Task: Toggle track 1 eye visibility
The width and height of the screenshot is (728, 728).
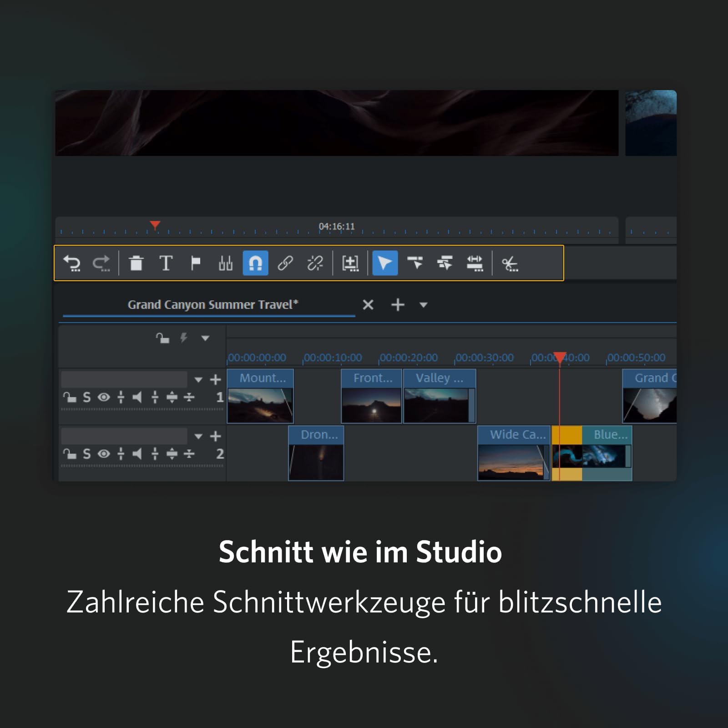Action: click(x=104, y=397)
